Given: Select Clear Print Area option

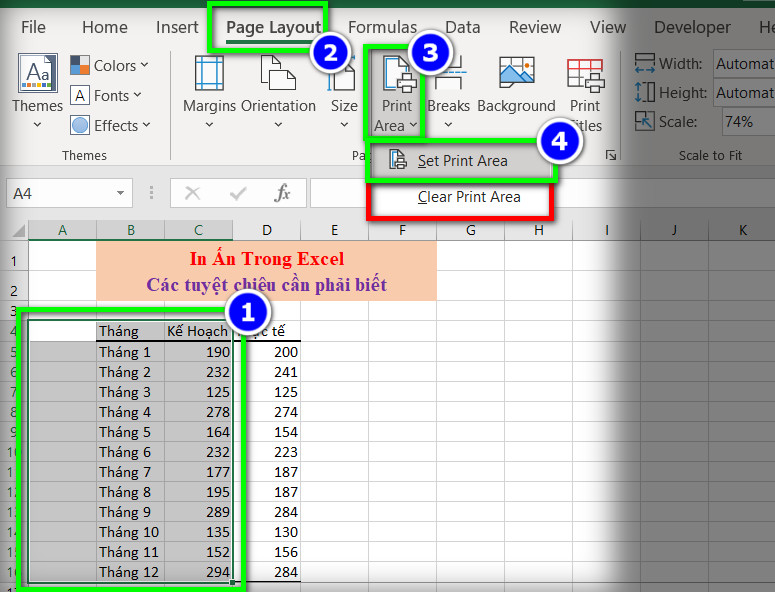Looking at the screenshot, I should pos(468,197).
